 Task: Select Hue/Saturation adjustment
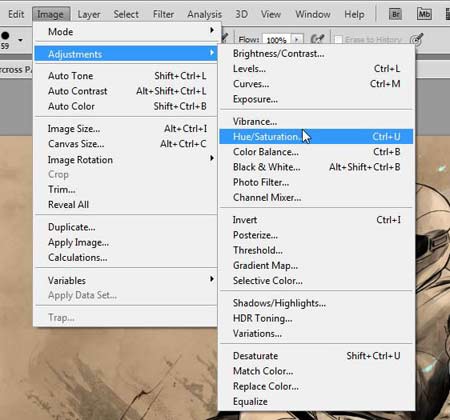click(316, 137)
